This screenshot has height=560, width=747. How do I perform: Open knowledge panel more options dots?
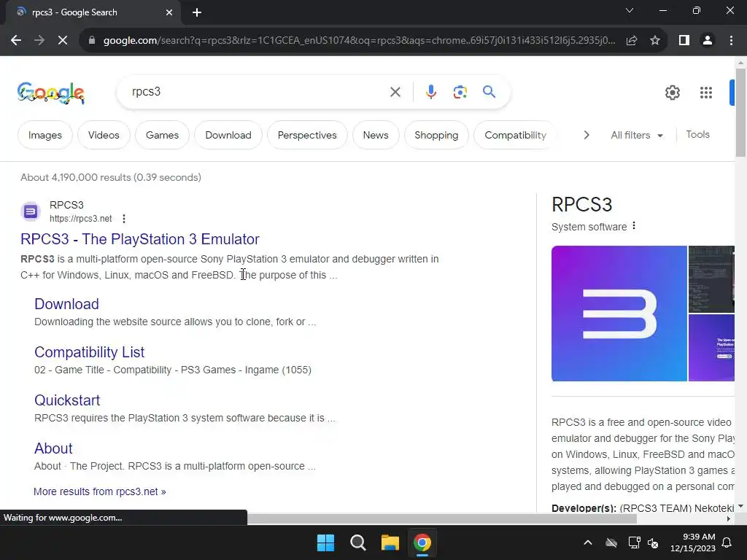634,226
